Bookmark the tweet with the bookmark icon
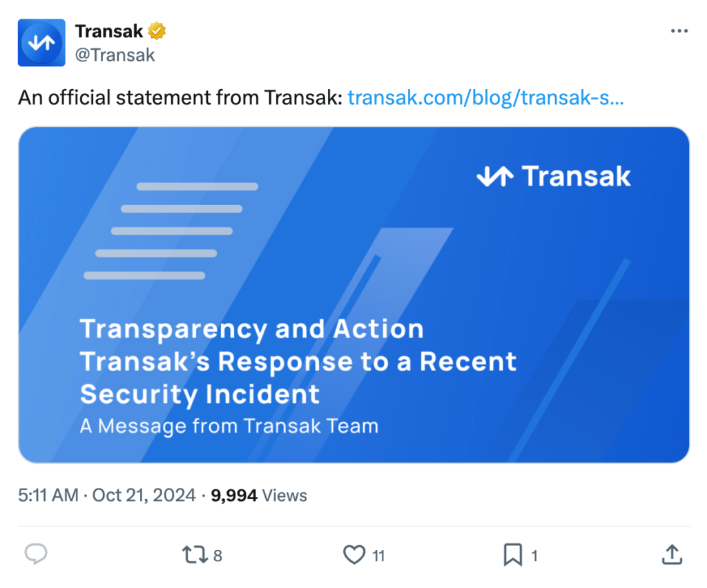This screenshot has height=588, width=707. pyautogui.click(x=513, y=554)
